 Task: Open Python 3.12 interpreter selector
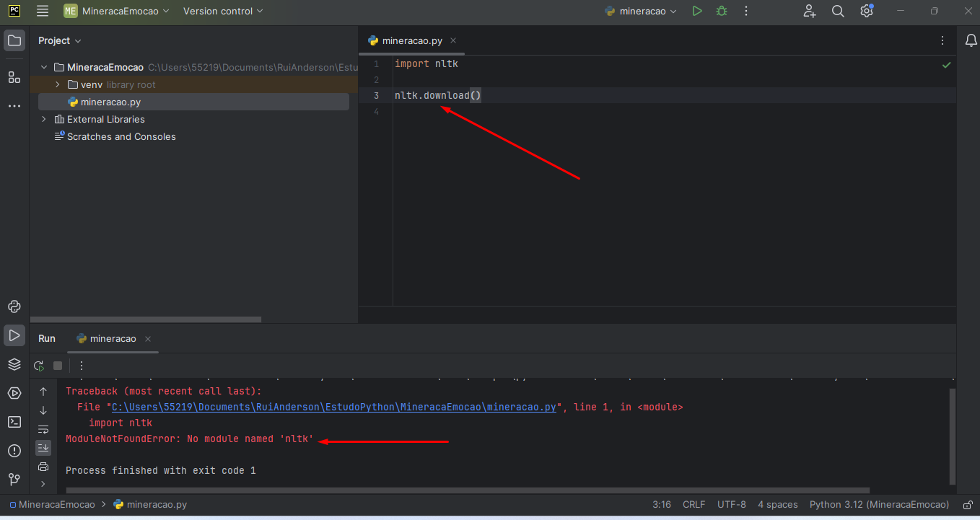(879, 505)
